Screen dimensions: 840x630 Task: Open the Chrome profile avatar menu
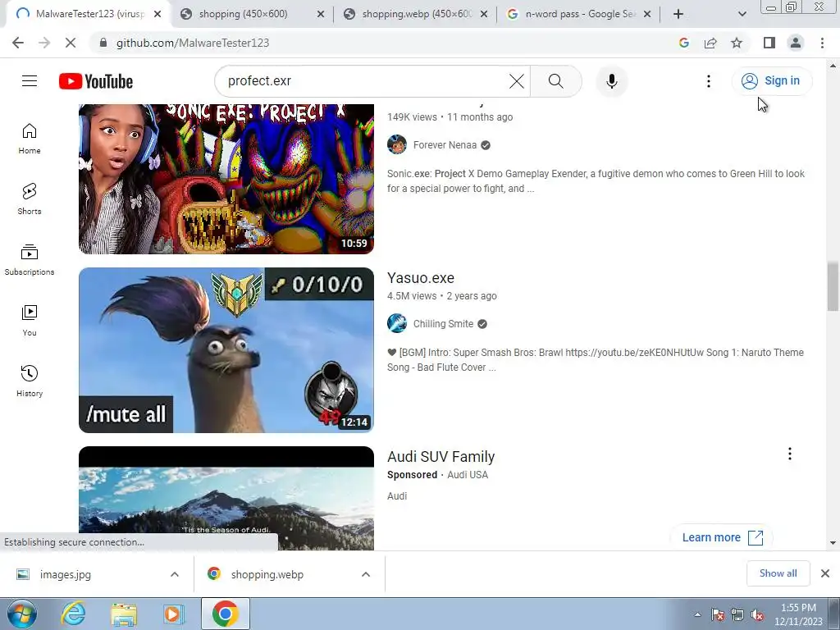(796, 43)
